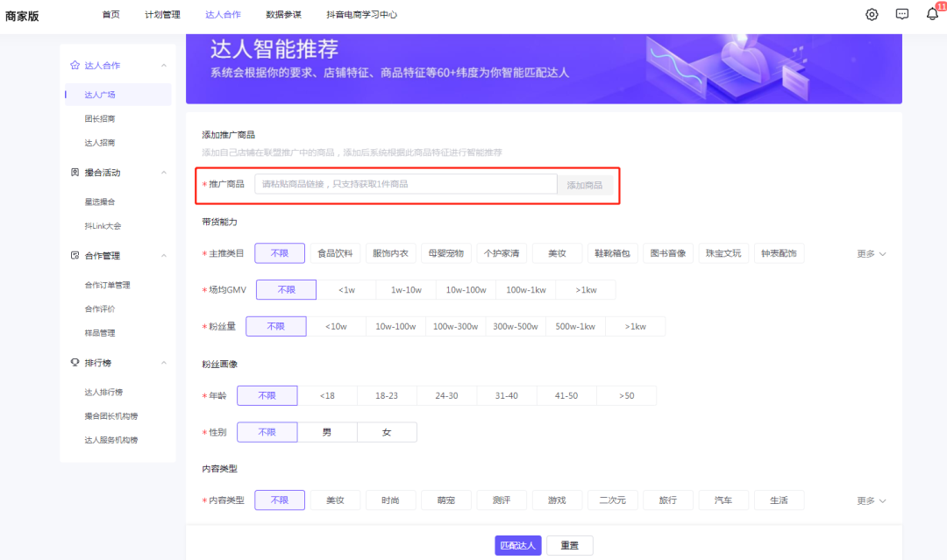Viewport: 947px width, 560px height.
Task: Click the 添加商品 button
Action: click(x=585, y=185)
